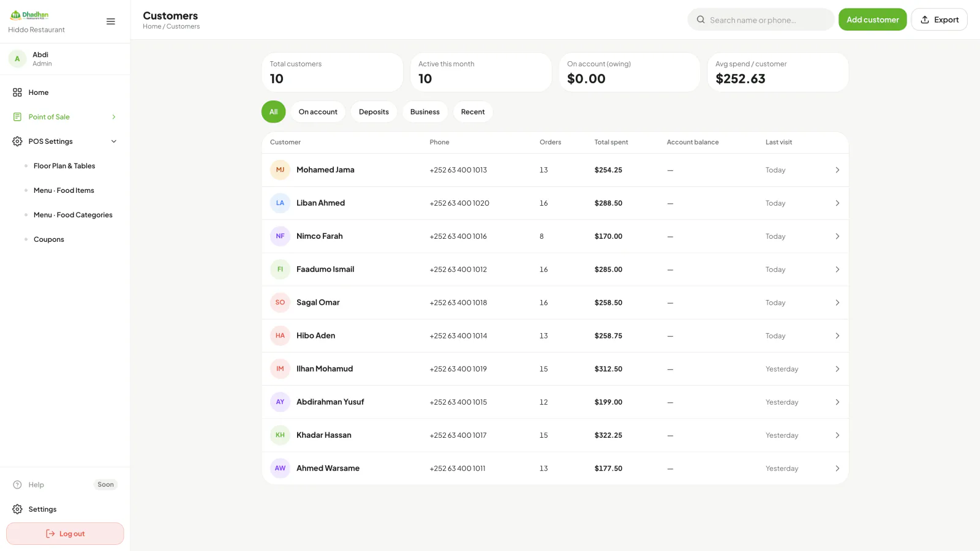
Task: Click the Avg spend / customer card
Action: tap(778, 72)
